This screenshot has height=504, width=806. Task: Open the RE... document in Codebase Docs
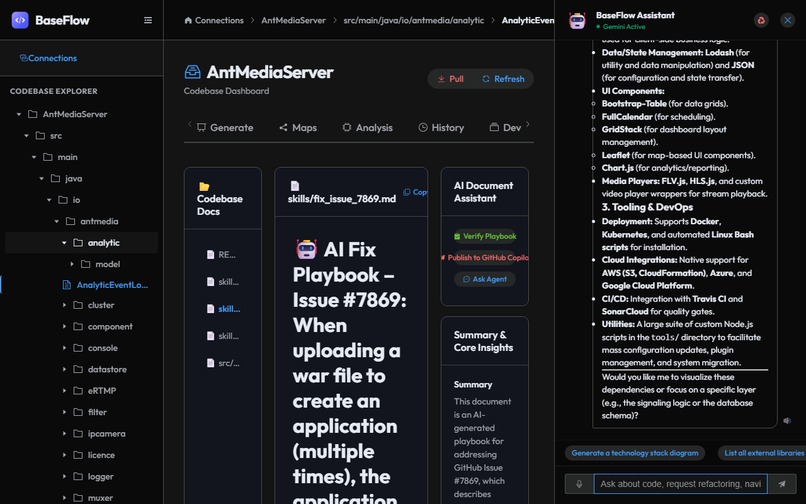tap(222, 255)
